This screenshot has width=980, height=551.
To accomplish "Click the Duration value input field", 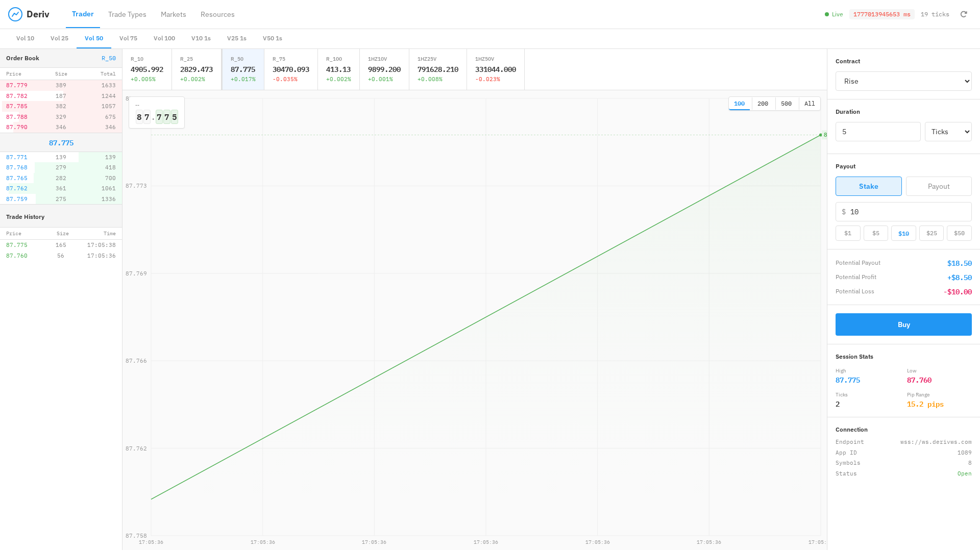I will click(878, 132).
